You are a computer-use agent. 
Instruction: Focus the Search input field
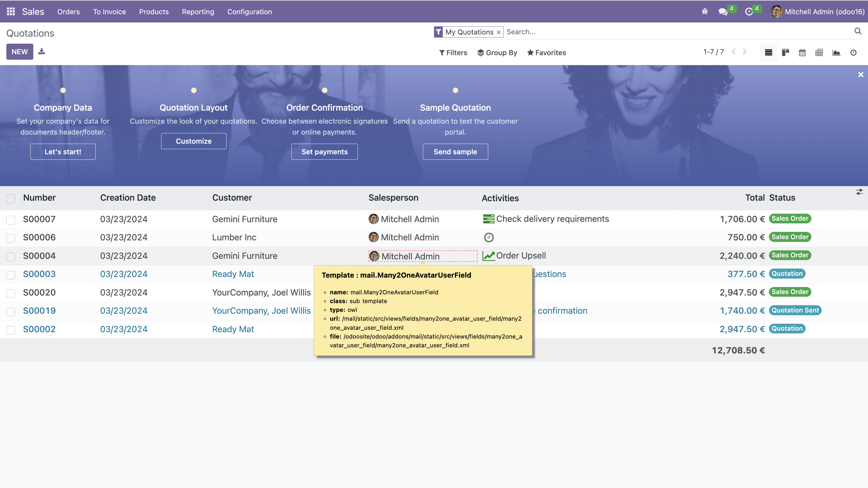pos(674,32)
